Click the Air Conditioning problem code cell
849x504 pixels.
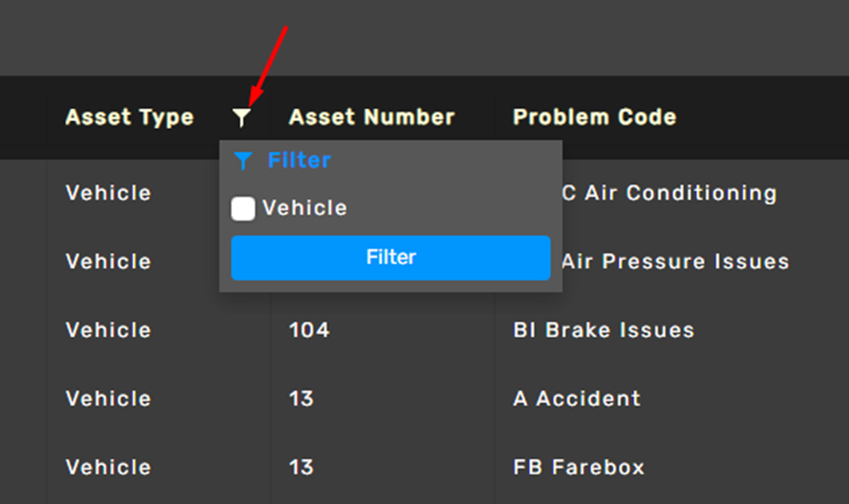pyautogui.click(x=669, y=193)
